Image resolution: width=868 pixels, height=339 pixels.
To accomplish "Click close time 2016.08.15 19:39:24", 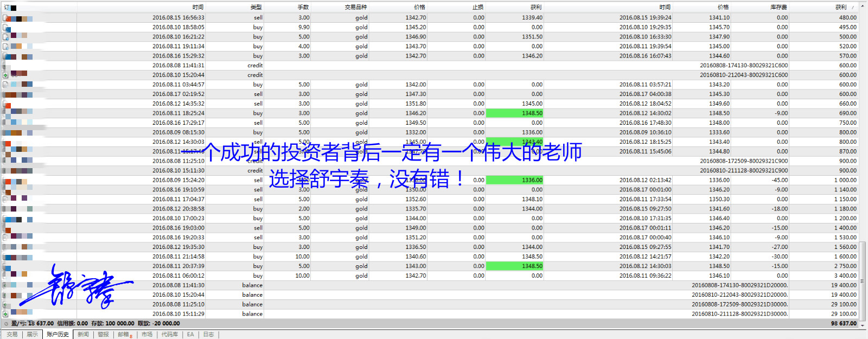I will pyautogui.click(x=646, y=18).
